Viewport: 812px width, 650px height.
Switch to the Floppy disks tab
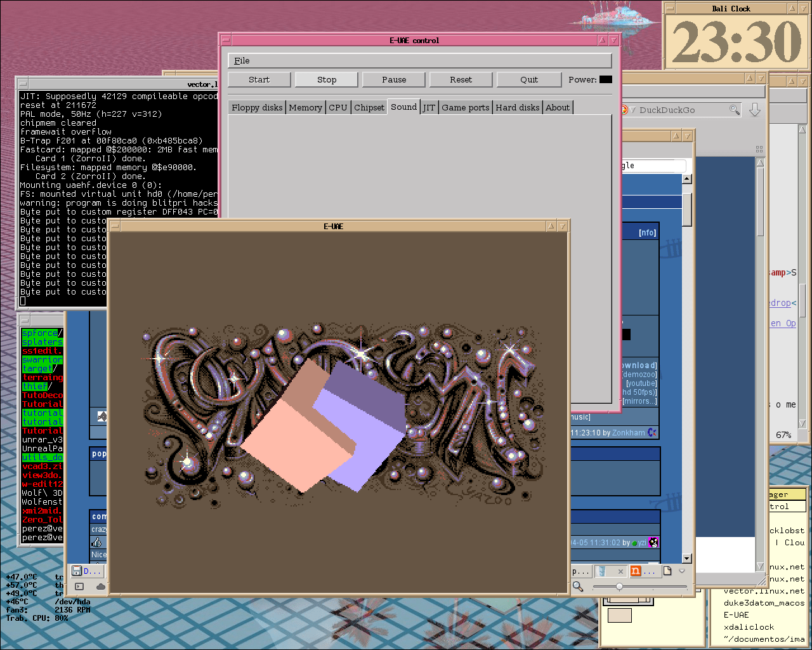[x=257, y=107]
